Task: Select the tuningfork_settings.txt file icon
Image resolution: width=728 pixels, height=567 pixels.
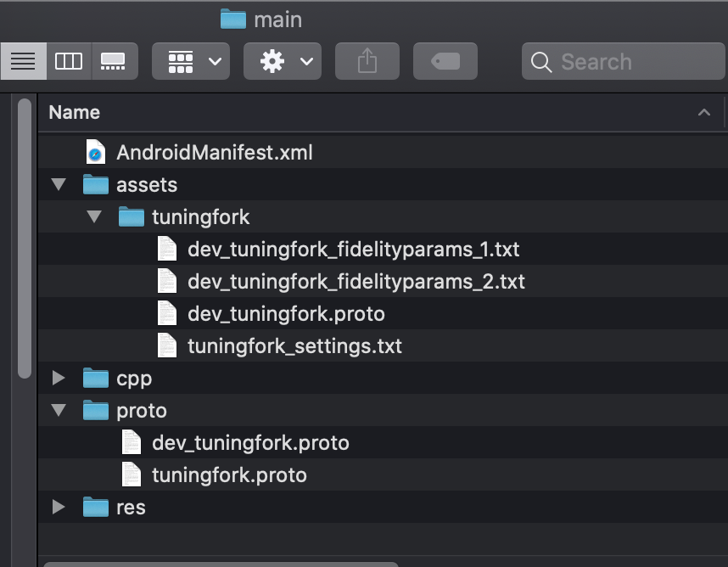Action: [x=167, y=346]
